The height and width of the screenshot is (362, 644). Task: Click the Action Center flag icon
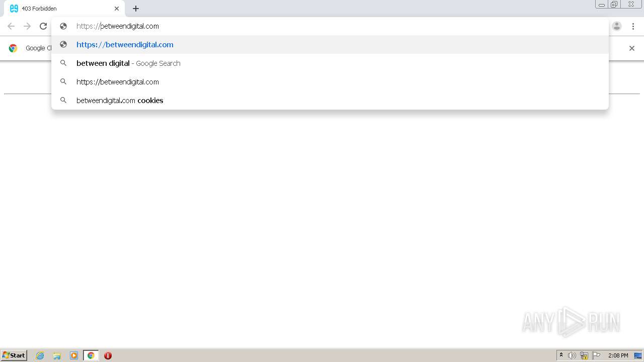tap(596, 355)
